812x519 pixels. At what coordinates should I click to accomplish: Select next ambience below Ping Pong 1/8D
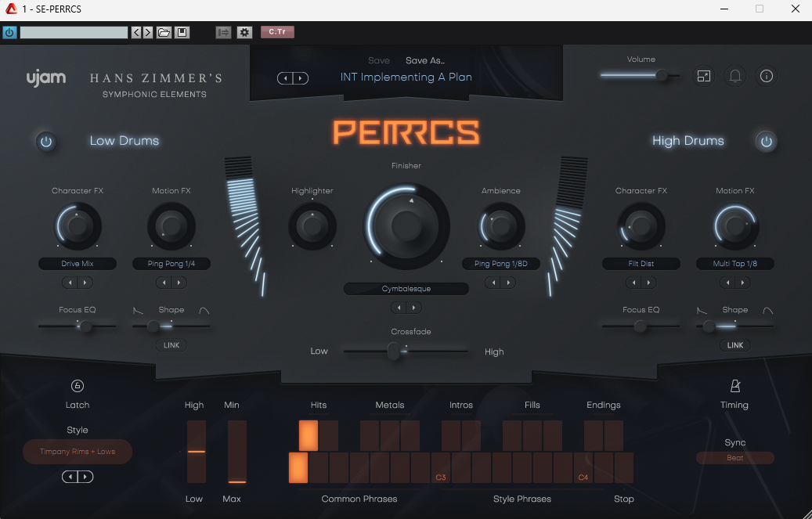(x=508, y=283)
